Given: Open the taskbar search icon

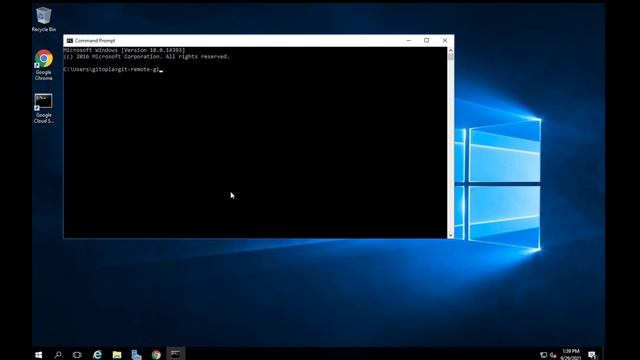Looking at the screenshot, I should pyautogui.click(x=58, y=354).
